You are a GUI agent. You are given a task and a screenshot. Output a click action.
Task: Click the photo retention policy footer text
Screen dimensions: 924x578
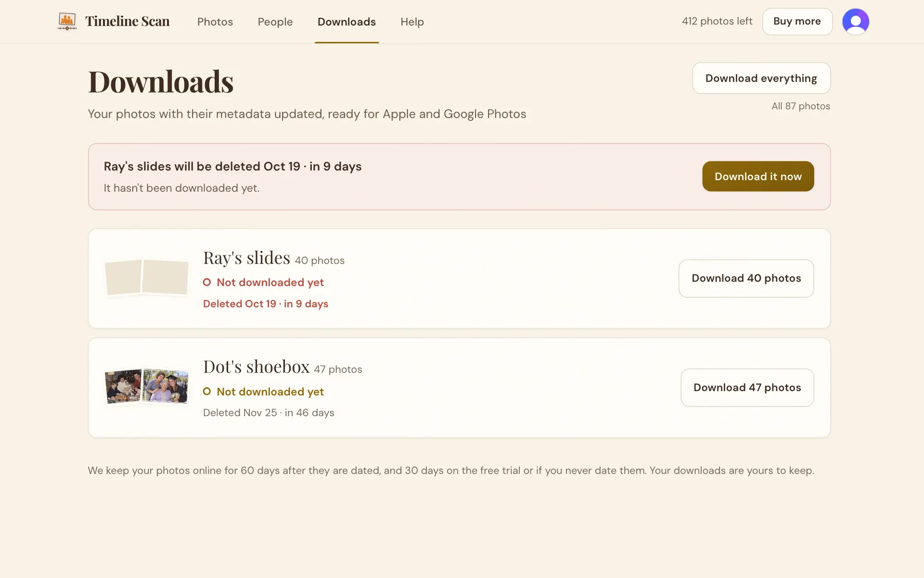tap(451, 471)
